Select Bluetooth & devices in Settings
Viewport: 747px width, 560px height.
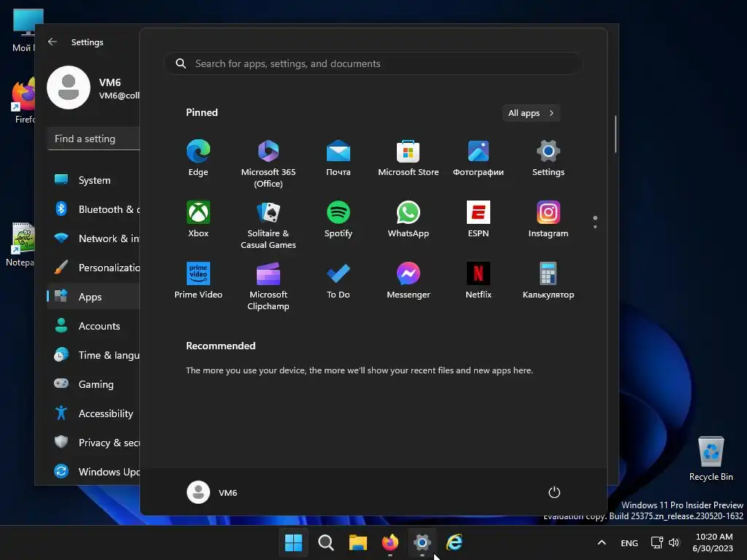pyautogui.click(x=93, y=209)
